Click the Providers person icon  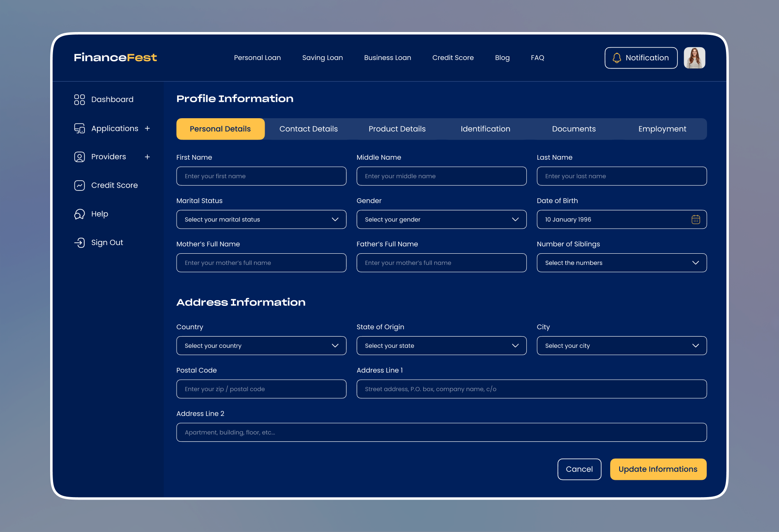click(79, 157)
